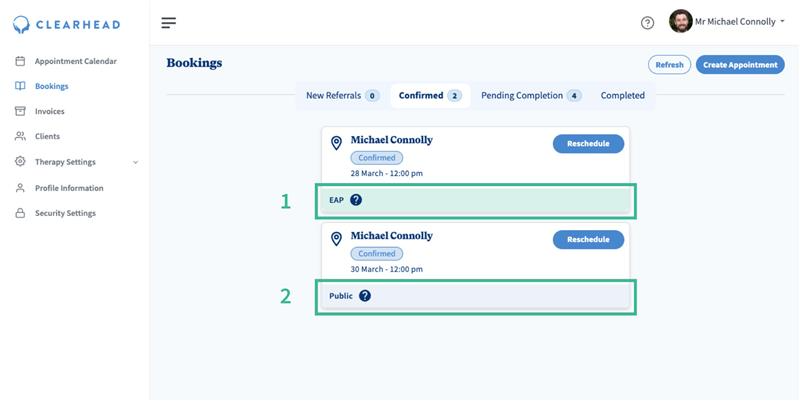Click the Refresh button

pyautogui.click(x=669, y=65)
